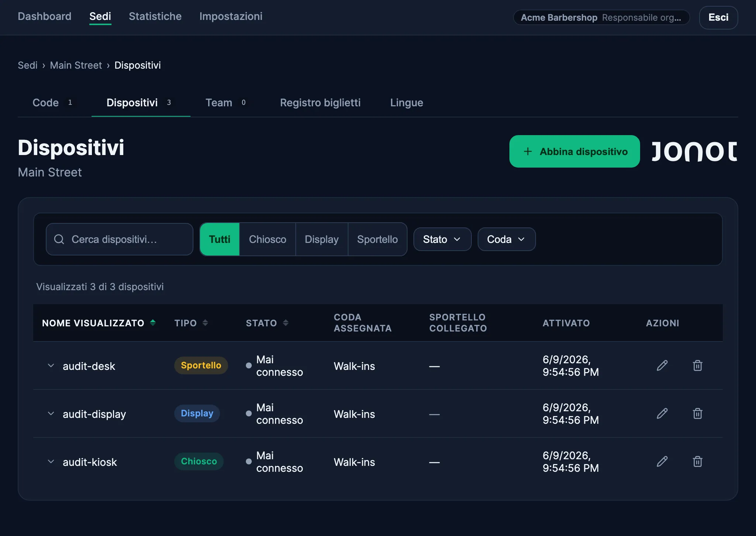This screenshot has height=536, width=756.
Task: Click the Esci button
Action: click(718, 17)
